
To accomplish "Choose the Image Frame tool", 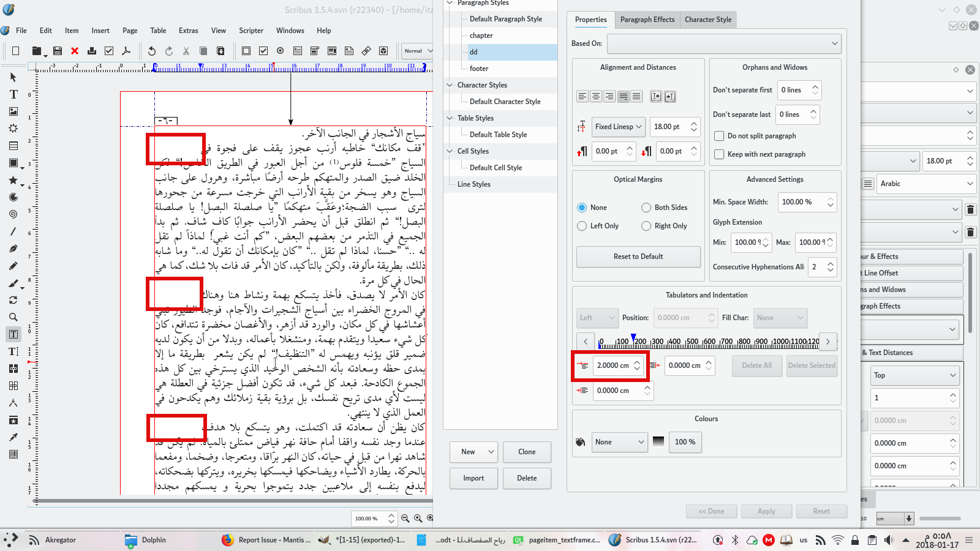I will [13, 111].
